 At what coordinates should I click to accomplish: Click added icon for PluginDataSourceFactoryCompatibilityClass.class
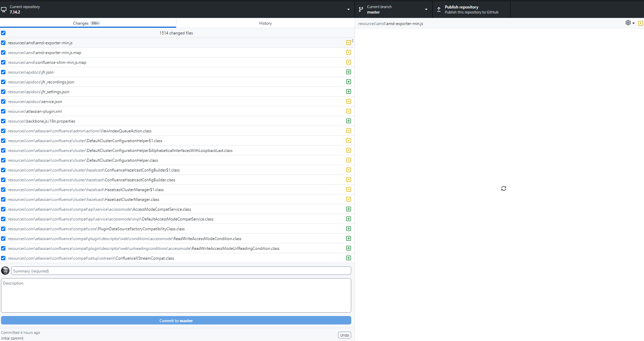348,229
